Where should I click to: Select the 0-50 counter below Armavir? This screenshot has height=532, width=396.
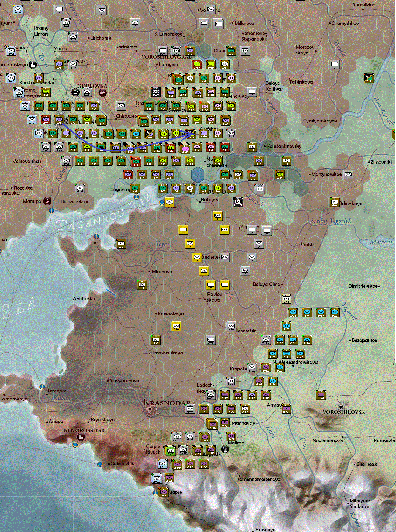286,409
